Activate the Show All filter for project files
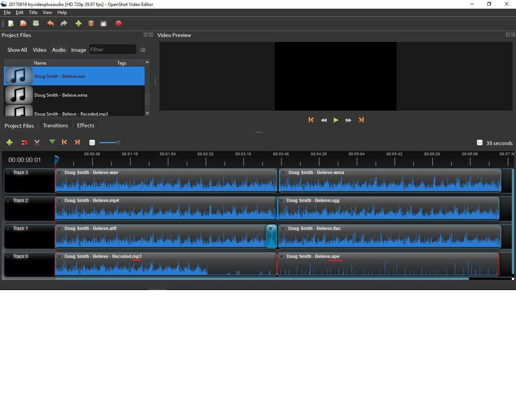This screenshot has height=420, width=516. (x=17, y=49)
